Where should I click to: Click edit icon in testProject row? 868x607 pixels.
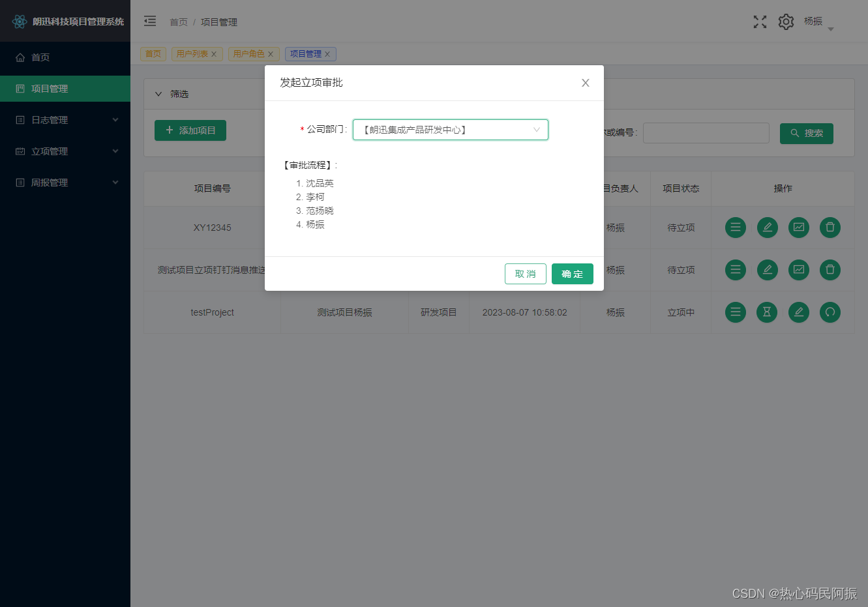(x=798, y=312)
